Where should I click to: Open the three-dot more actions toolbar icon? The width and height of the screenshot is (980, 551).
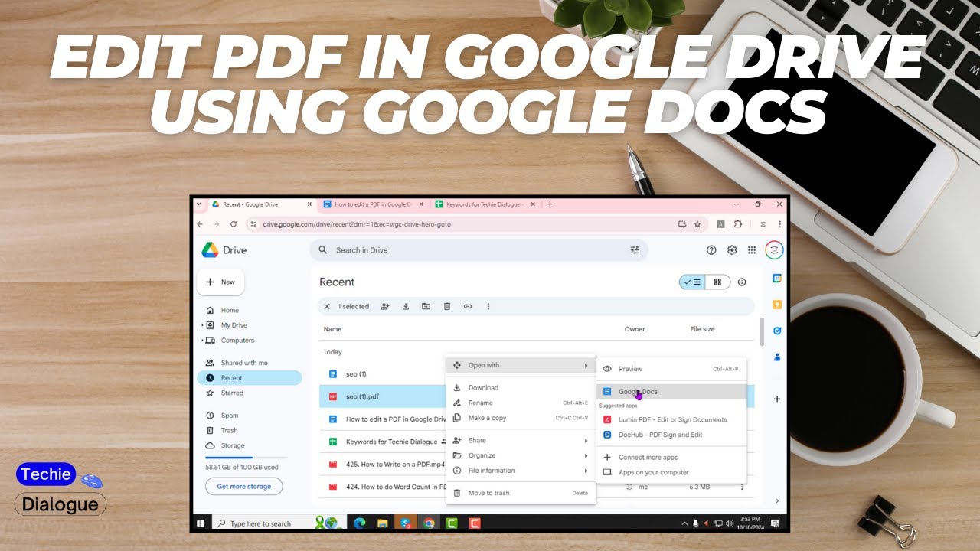coord(488,306)
